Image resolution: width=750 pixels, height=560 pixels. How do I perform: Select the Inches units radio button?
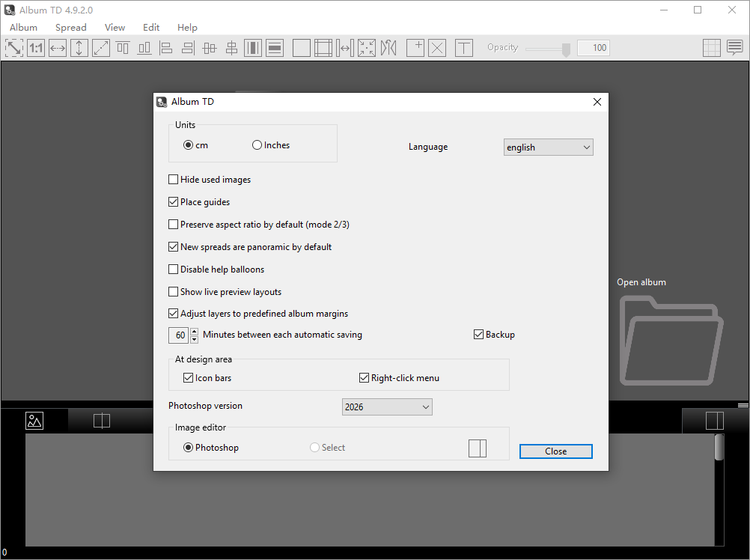pyautogui.click(x=257, y=145)
